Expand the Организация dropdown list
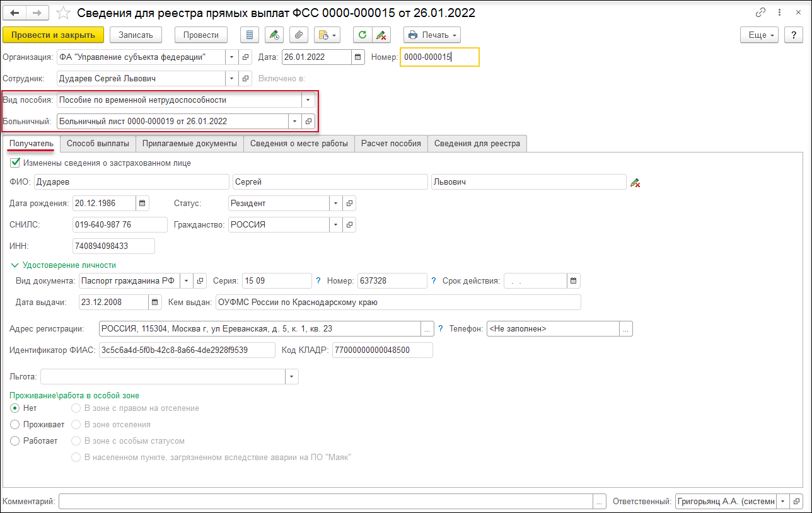This screenshot has height=513, width=812. click(232, 57)
